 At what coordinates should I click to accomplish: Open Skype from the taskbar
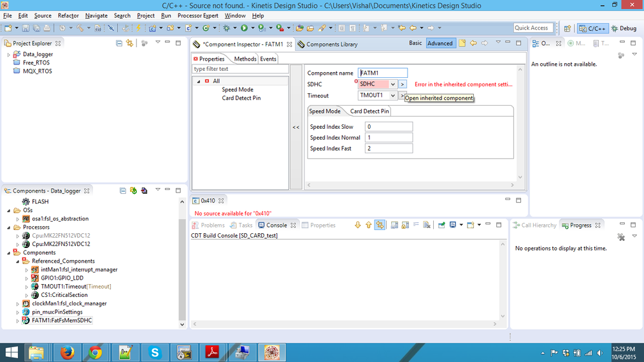[155, 352]
